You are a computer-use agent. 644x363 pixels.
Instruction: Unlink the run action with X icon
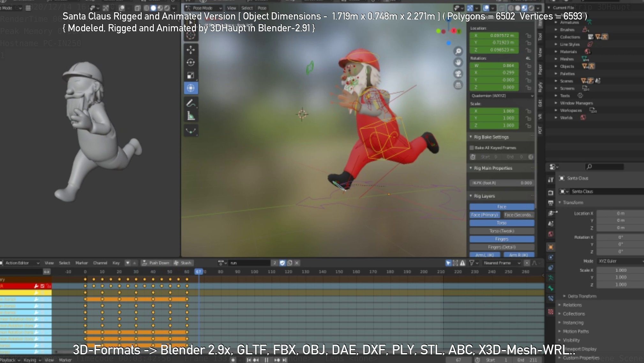point(297,263)
